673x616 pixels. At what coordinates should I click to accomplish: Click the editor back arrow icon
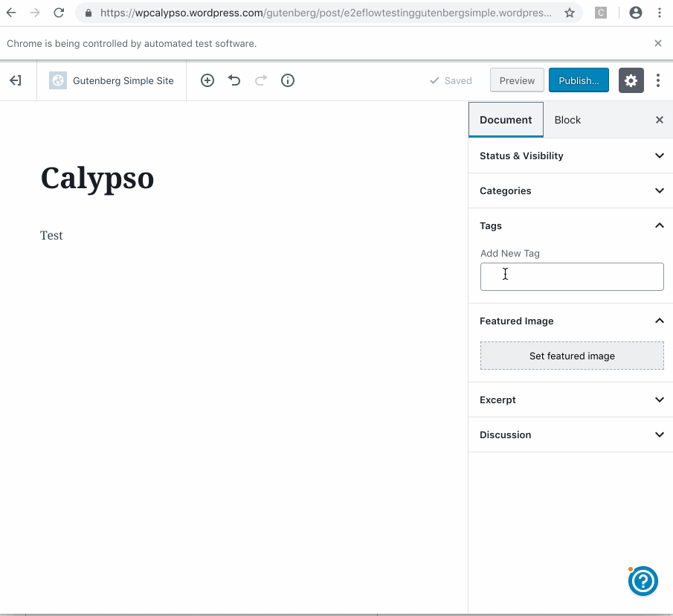(x=16, y=80)
